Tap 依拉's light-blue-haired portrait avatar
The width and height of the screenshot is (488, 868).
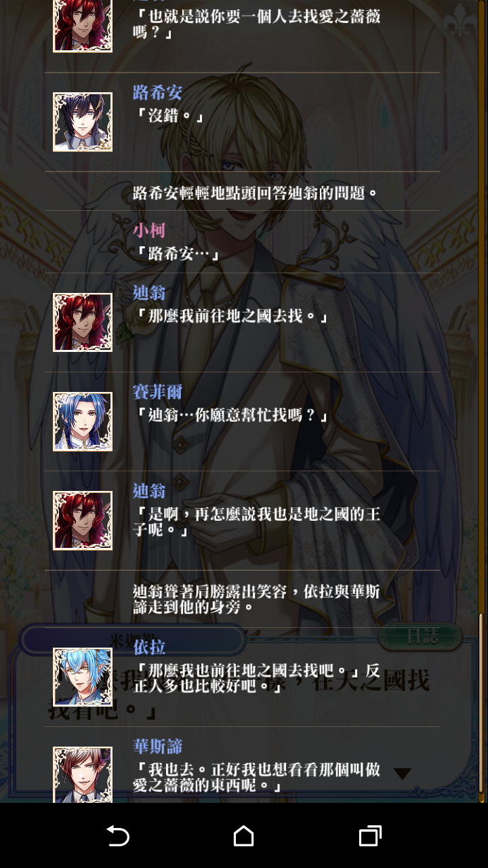83,677
